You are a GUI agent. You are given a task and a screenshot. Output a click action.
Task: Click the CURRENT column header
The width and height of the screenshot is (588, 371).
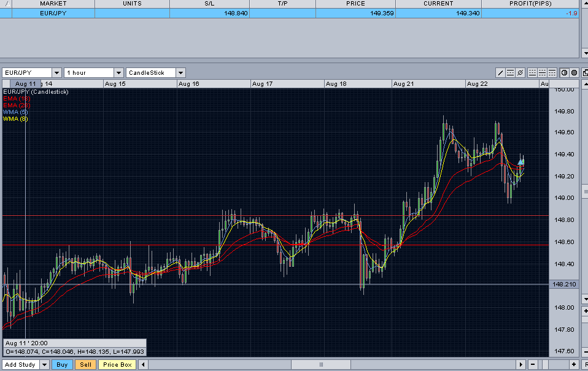[438, 4]
